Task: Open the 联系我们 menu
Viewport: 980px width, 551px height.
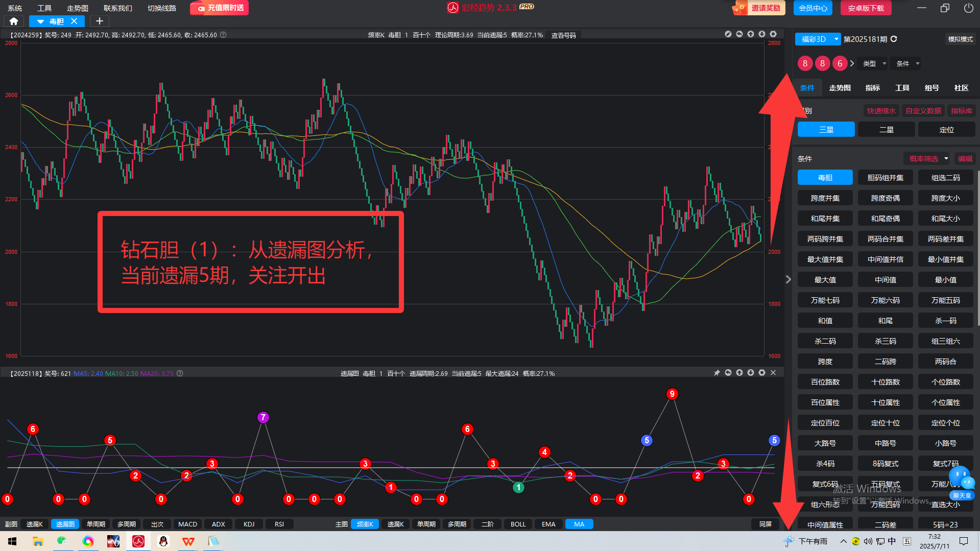Action: coord(118,8)
